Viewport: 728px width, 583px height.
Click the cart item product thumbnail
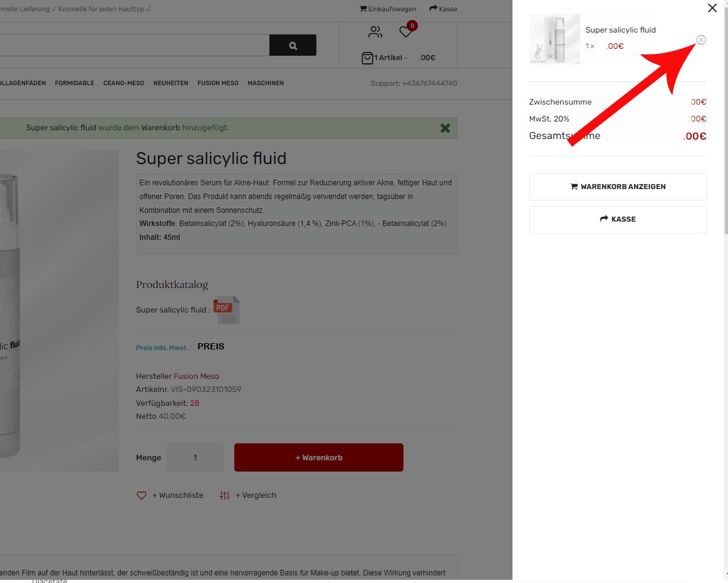point(554,39)
